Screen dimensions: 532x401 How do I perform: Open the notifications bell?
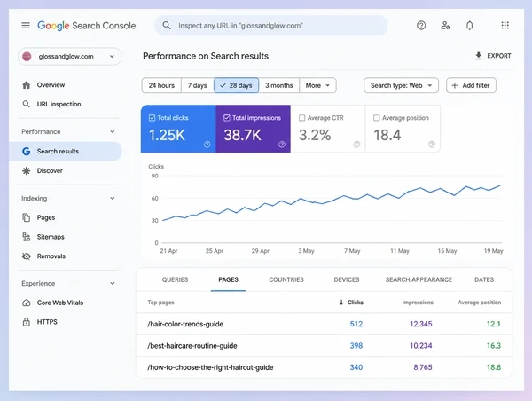pyautogui.click(x=470, y=26)
